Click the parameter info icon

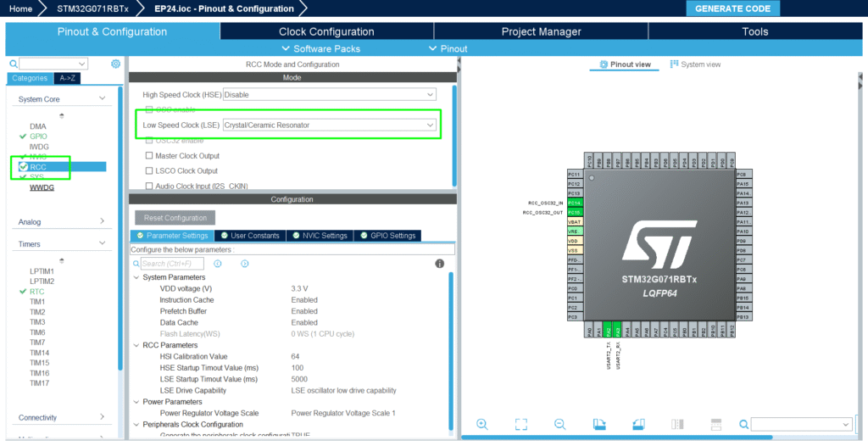440,264
